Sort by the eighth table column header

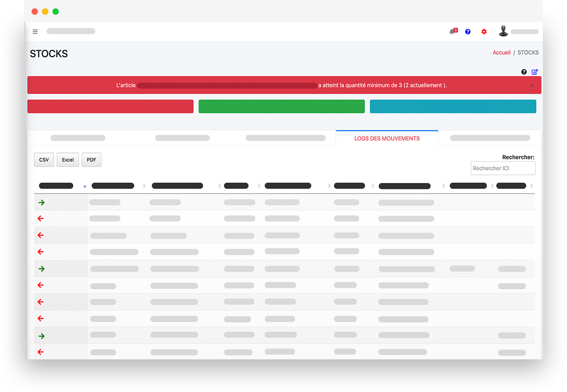468,186
